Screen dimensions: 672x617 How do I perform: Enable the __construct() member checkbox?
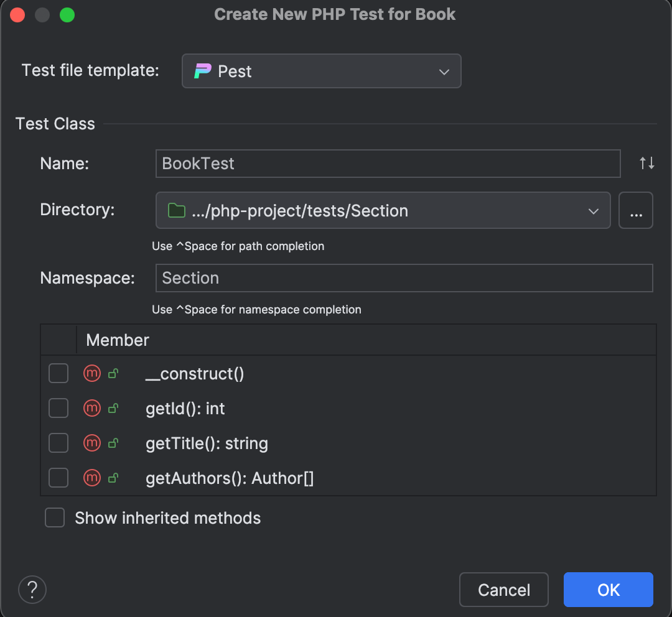click(58, 374)
